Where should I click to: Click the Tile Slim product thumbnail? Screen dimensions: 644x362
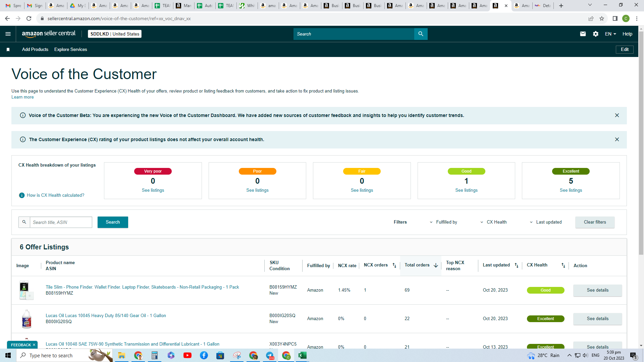click(26, 290)
